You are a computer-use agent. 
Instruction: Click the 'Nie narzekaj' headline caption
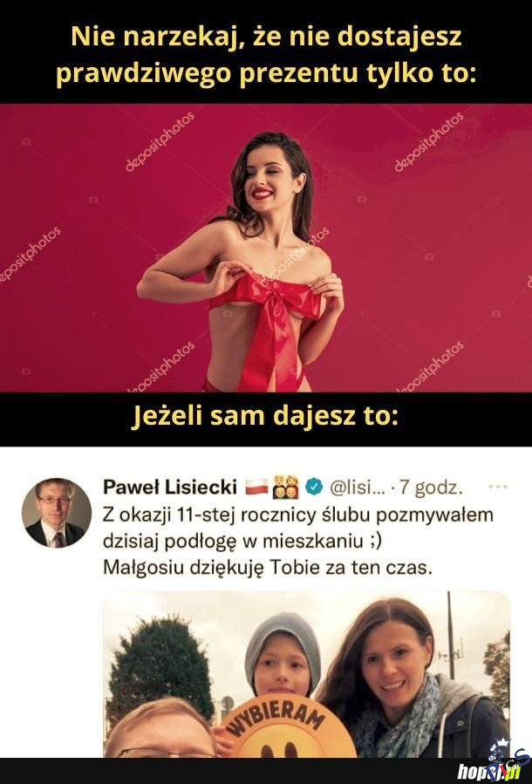266,55
